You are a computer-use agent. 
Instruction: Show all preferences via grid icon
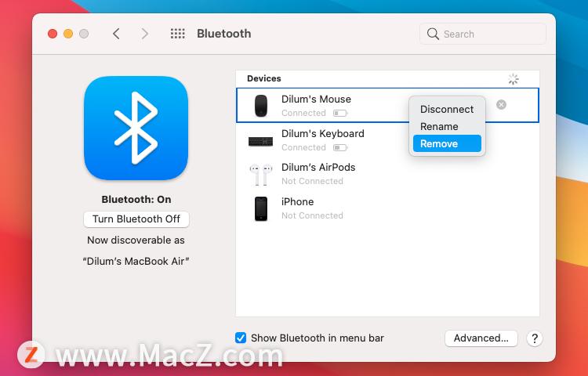click(x=178, y=34)
